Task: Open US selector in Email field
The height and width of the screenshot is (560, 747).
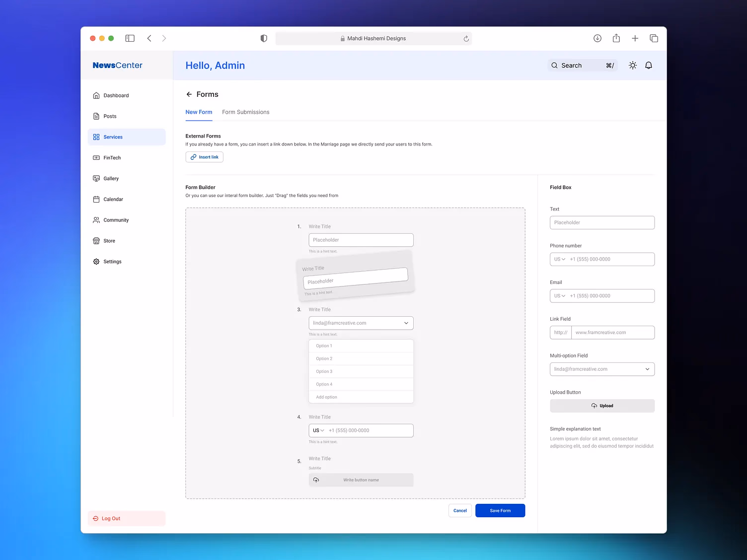Action: (560, 296)
